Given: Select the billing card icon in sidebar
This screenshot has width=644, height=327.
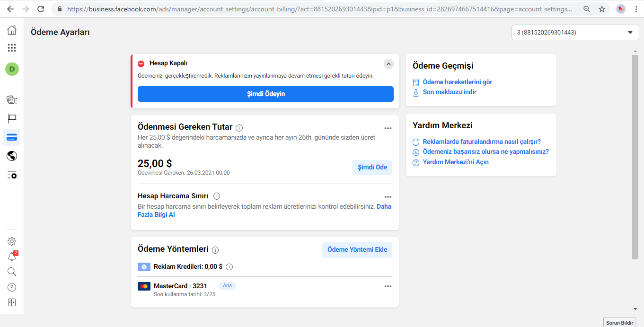Looking at the screenshot, I should [x=12, y=137].
